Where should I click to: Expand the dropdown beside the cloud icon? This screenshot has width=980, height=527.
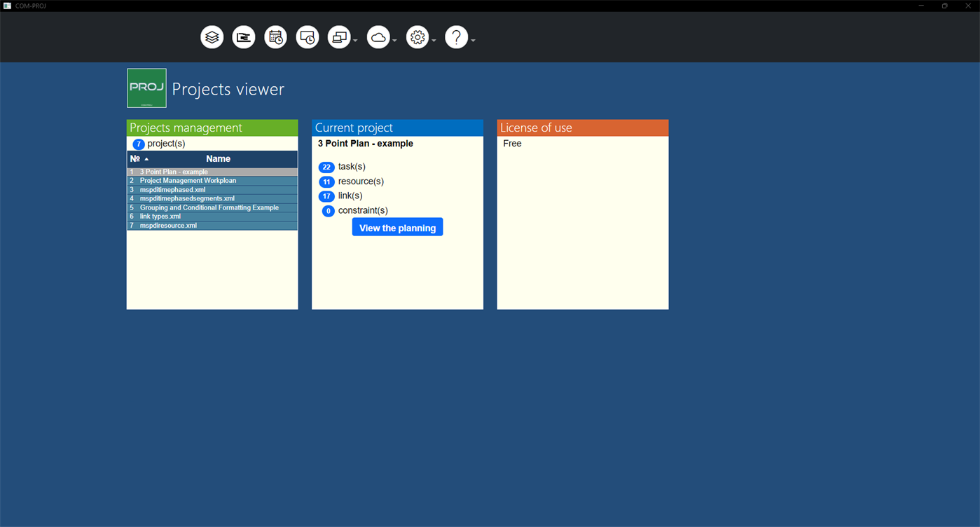(394, 40)
